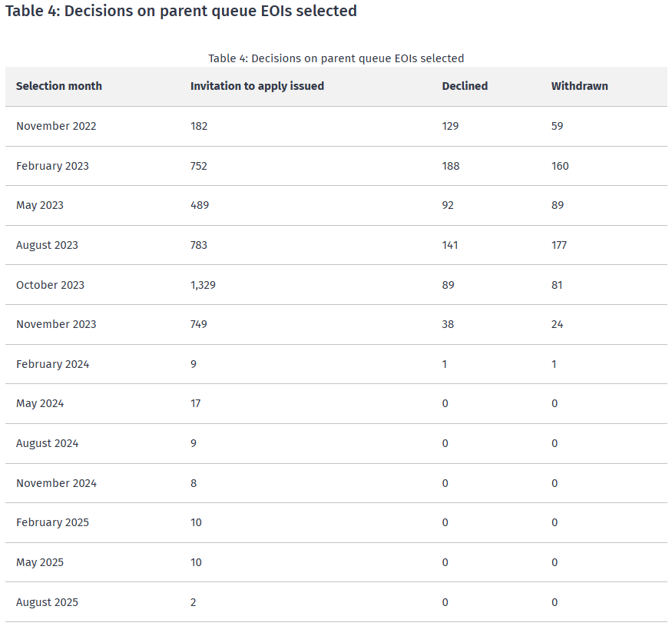672x626 pixels.
Task: Click the withdrawn value 177
Action: point(559,245)
